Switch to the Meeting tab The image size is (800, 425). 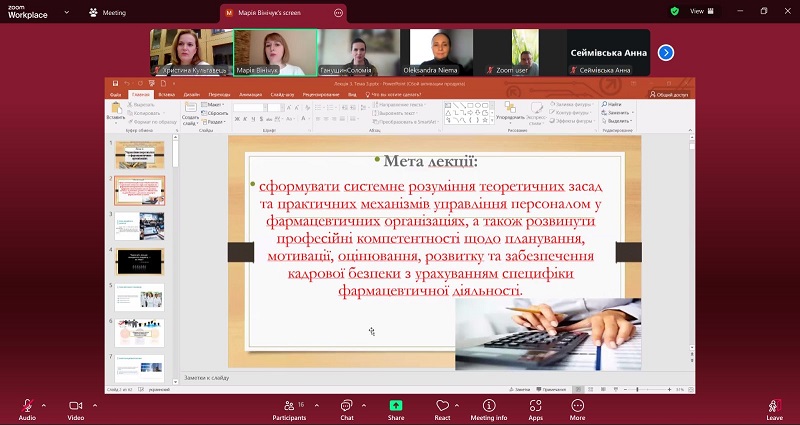point(107,13)
